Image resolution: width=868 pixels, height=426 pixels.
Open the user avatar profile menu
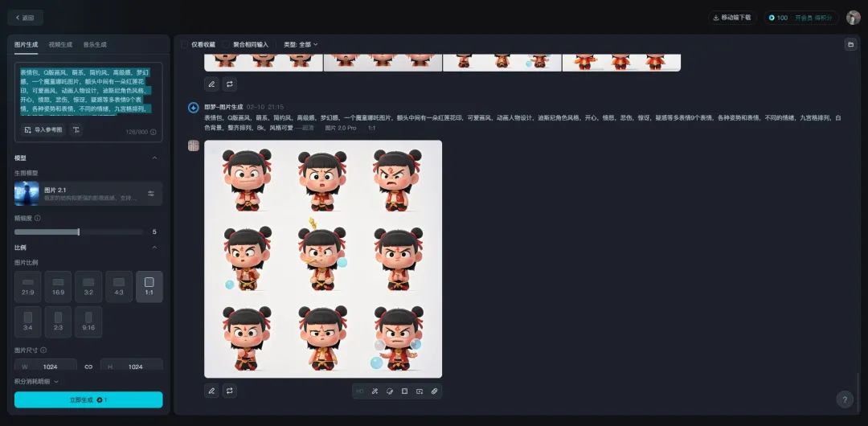point(854,17)
